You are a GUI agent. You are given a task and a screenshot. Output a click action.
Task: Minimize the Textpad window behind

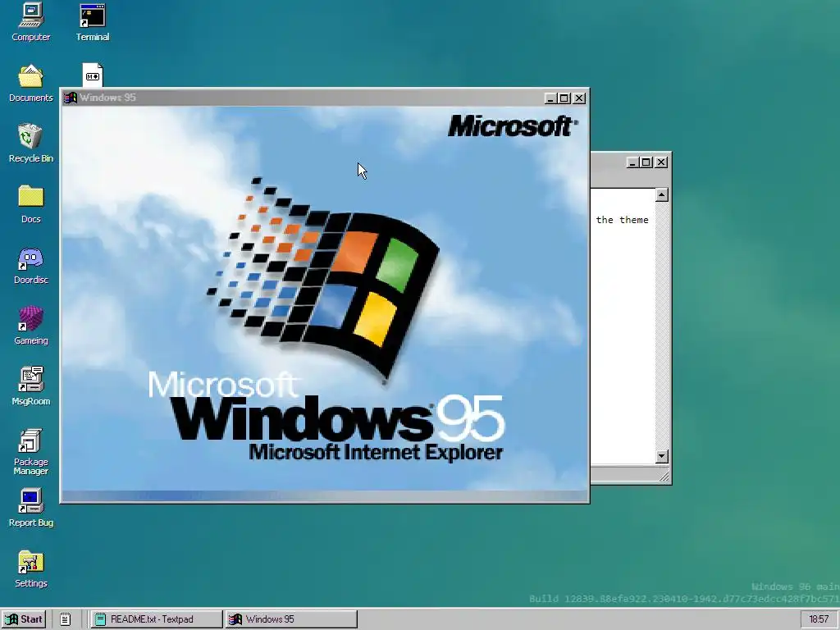coord(632,162)
